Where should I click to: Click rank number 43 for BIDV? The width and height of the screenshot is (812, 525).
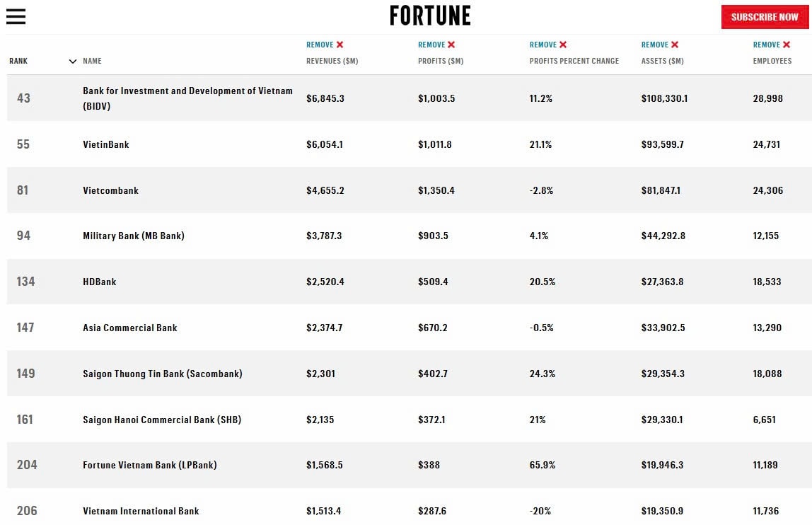[x=24, y=98]
